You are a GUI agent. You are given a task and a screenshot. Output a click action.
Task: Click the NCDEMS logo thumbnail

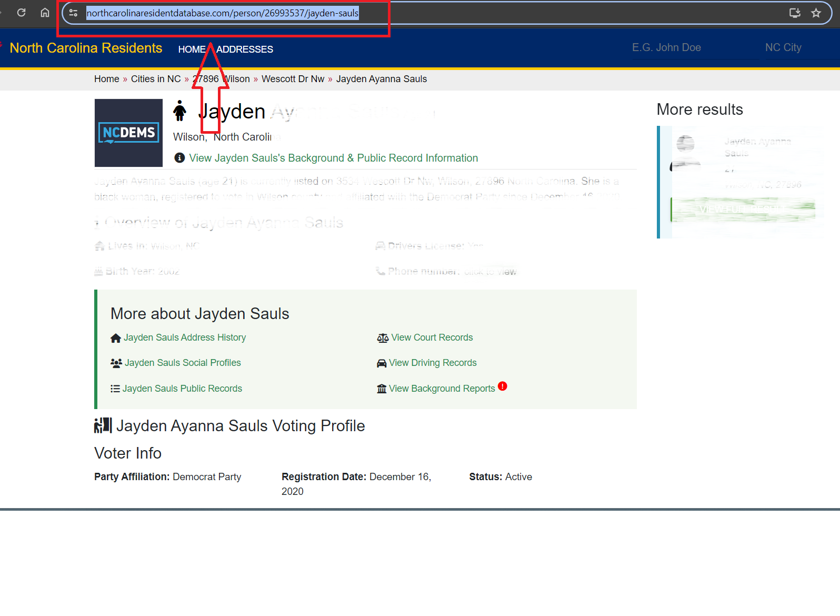tap(128, 133)
